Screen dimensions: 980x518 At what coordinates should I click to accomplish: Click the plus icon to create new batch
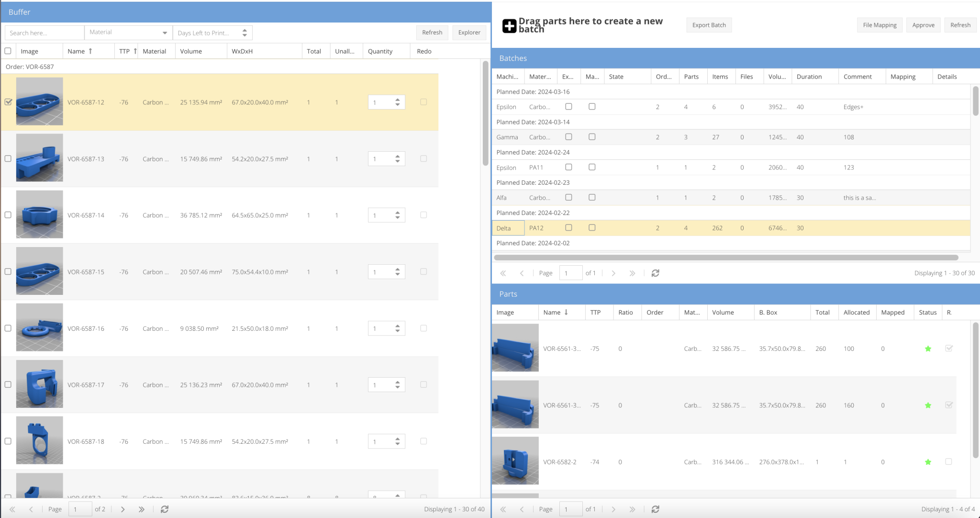[x=509, y=26]
